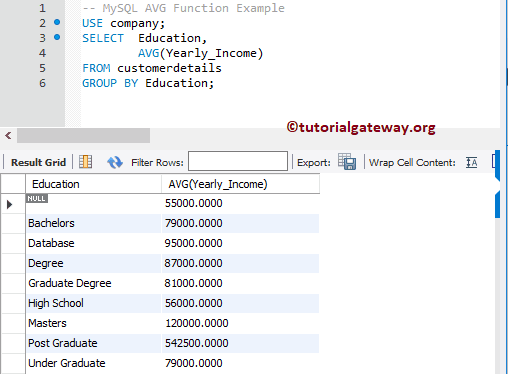Screen dimensions: 508x374
Task: Click the row selector arrow for NULL row
Action: tap(9, 204)
